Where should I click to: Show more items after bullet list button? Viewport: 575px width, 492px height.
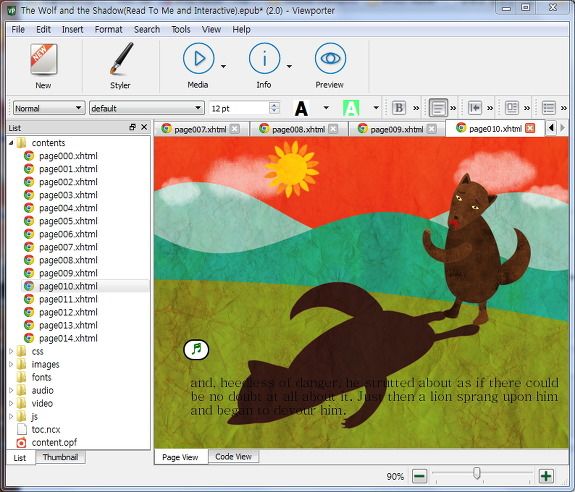564,108
